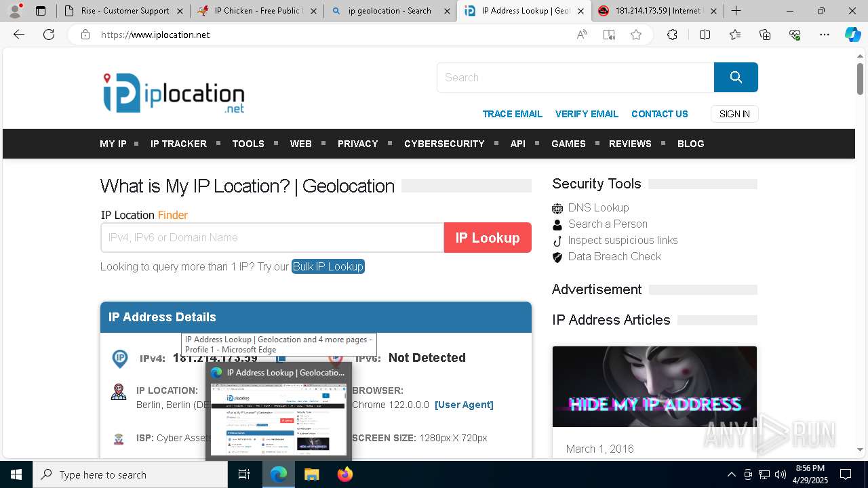The width and height of the screenshot is (868, 488).
Task: Open Edge Settings and more menu
Action: point(825,35)
